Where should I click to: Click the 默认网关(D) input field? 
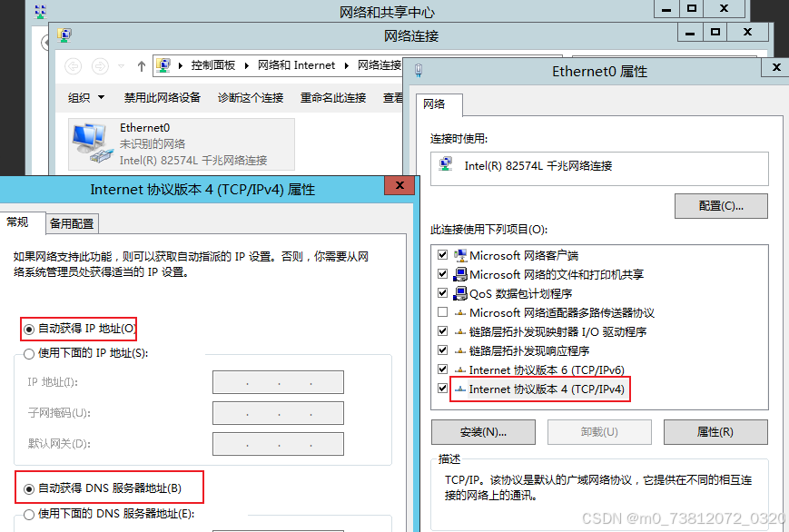[278, 444]
